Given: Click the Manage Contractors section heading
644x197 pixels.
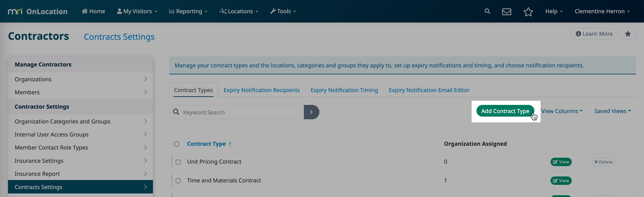Looking at the screenshot, I should (43, 64).
